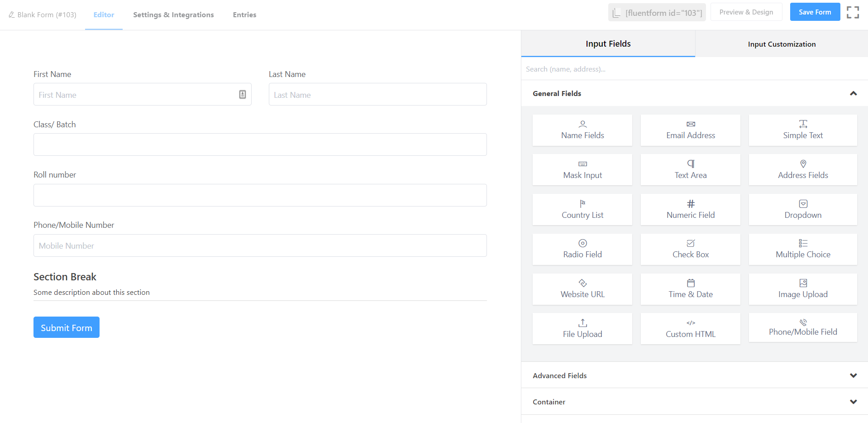Add a Time & Date field
The height and width of the screenshot is (423, 868).
[690, 289]
